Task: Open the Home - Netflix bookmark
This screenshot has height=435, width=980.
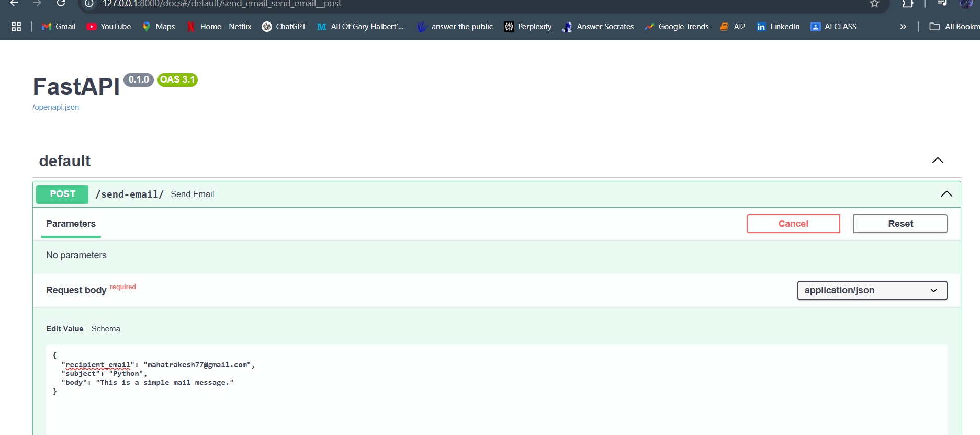Action: click(219, 27)
